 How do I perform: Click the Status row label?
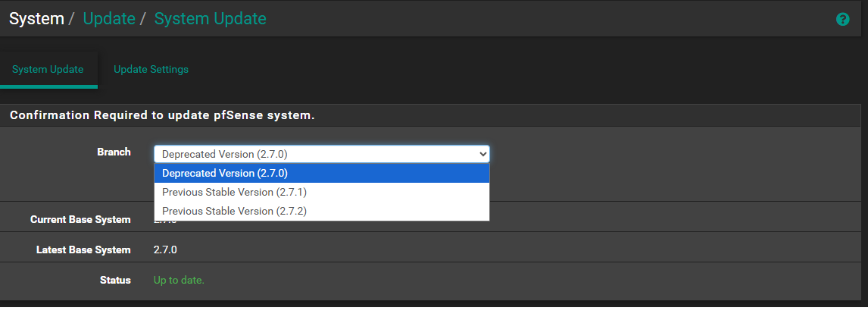click(115, 280)
